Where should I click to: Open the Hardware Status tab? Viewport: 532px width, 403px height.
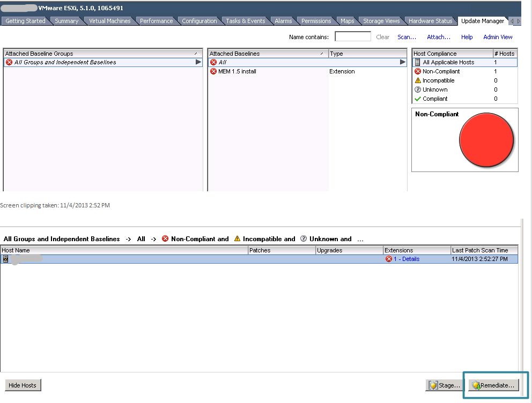tap(431, 21)
